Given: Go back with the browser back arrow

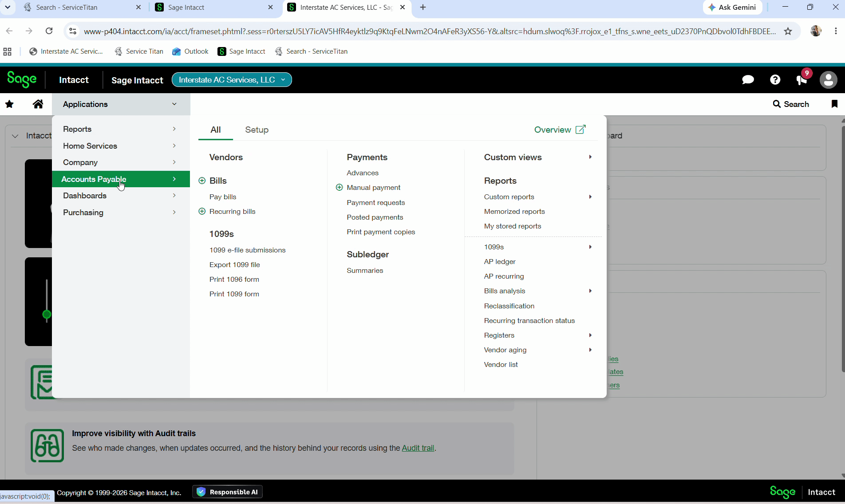Looking at the screenshot, I should tap(9, 31).
